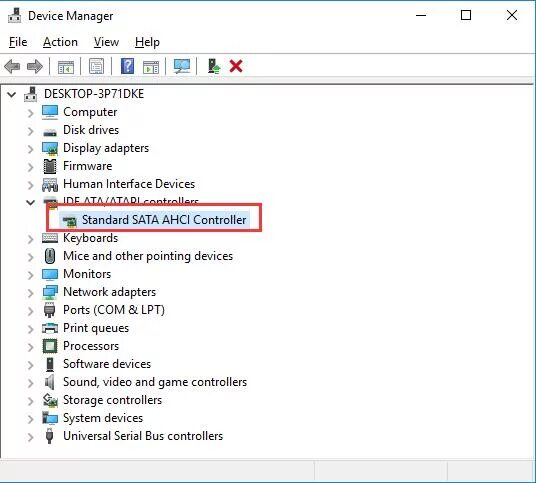
Task: Click the USB plug icon
Action: [x=50, y=436]
